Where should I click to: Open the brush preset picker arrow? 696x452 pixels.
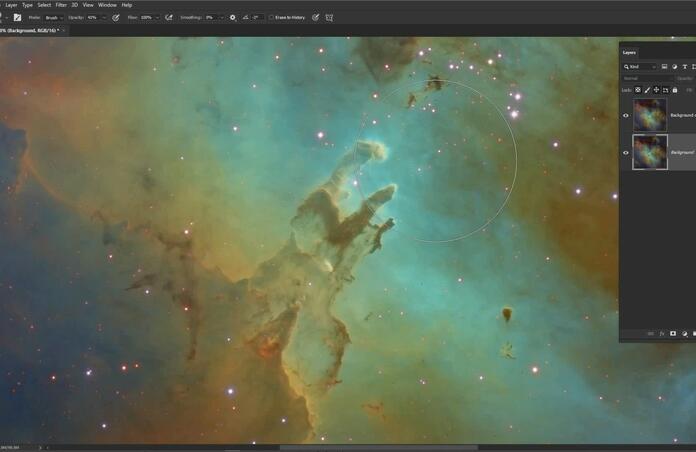pos(7,18)
